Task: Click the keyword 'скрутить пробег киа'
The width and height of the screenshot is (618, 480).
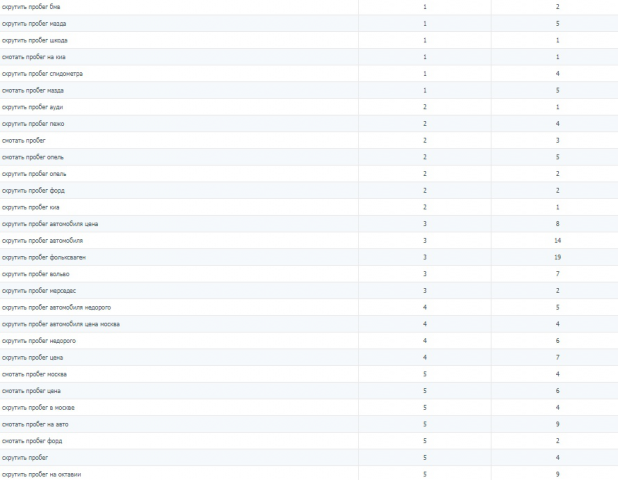Action: tap(31, 207)
